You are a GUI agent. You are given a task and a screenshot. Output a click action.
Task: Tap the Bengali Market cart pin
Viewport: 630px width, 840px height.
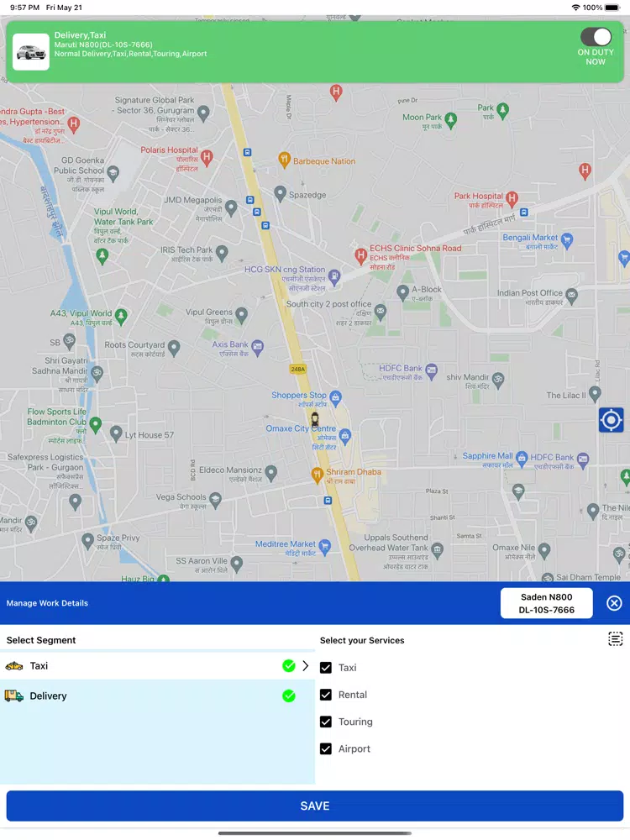567,239
